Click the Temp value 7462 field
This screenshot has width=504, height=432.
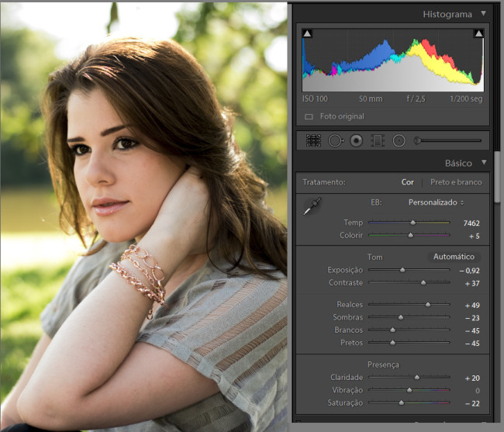471,223
